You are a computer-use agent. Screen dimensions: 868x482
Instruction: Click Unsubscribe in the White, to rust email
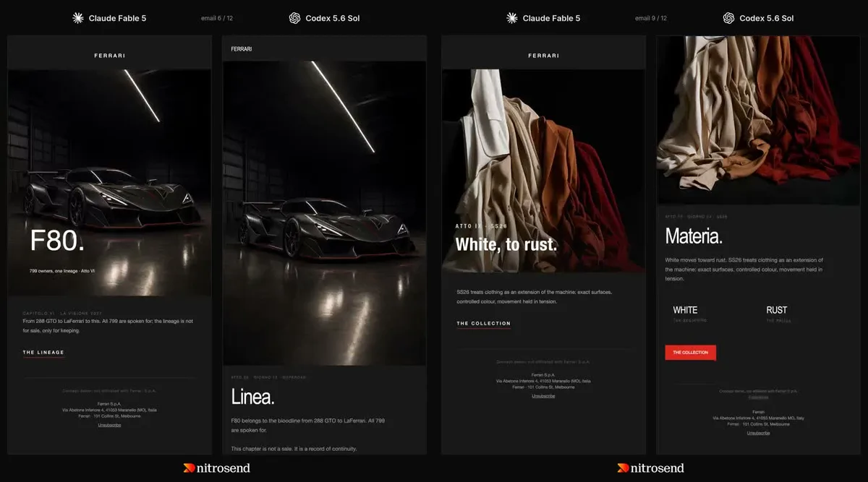[543, 396]
